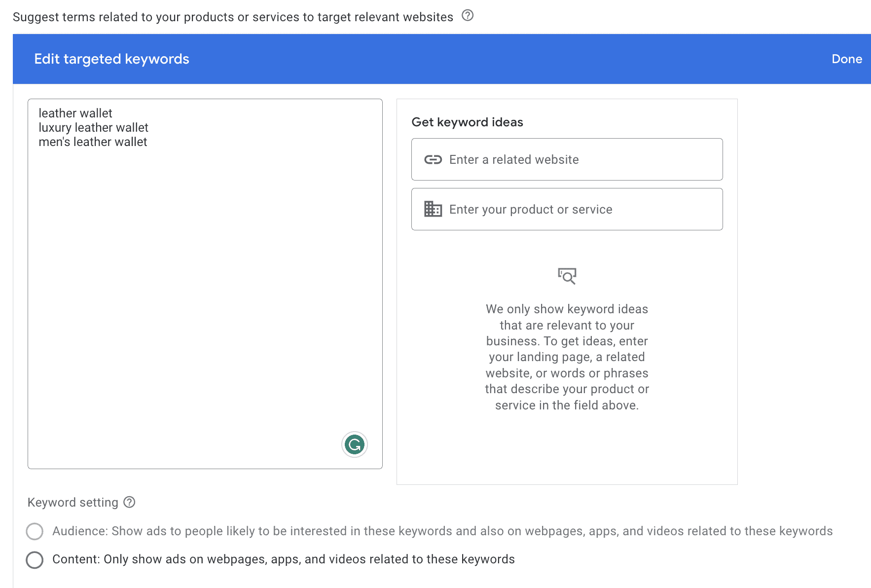The height and width of the screenshot is (588, 871).
Task: Place cursor on the 'leather wallet' first line
Action: tap(75, 113)
